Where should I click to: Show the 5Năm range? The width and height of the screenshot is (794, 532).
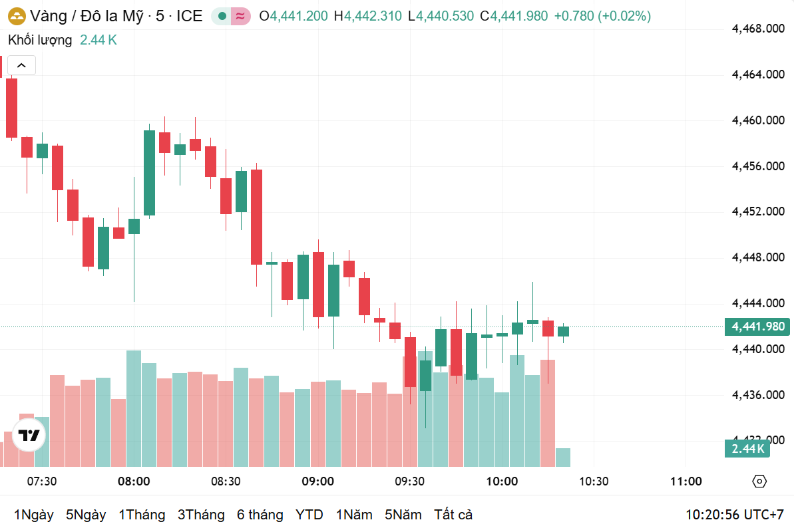click(403, 515)
